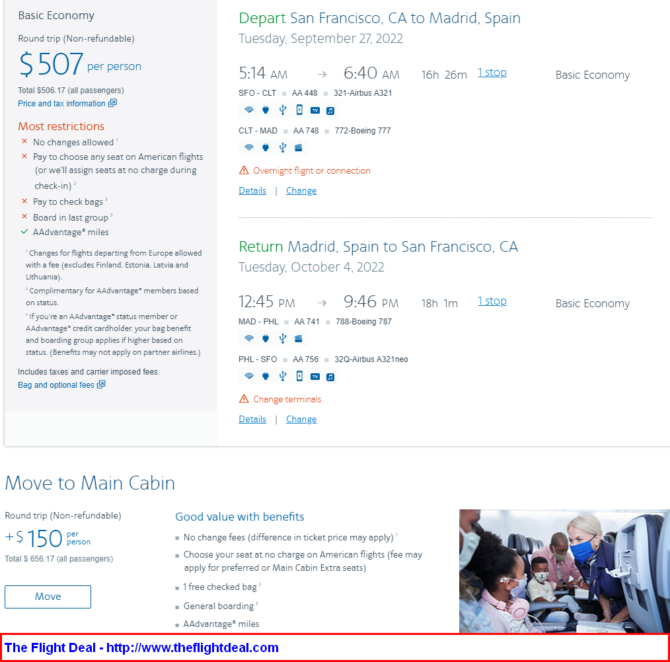Click the Move to Main Cabin button
This screenshot has height=662, width=670.
[x=48, y=597]
